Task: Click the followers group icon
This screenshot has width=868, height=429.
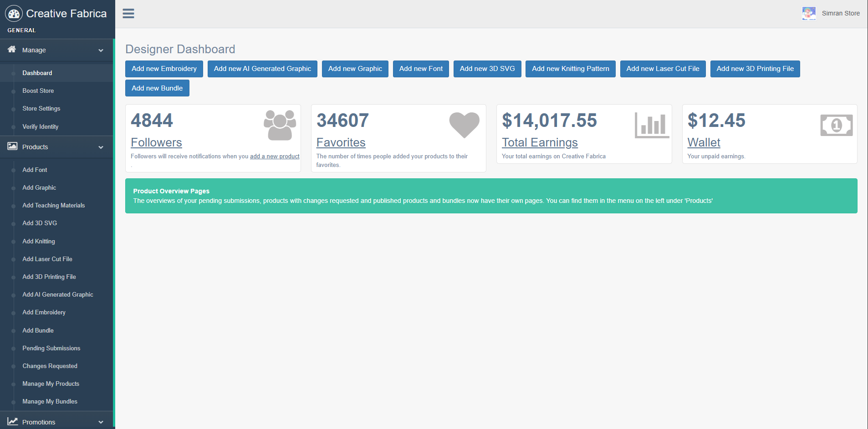Action: [280, 125]
